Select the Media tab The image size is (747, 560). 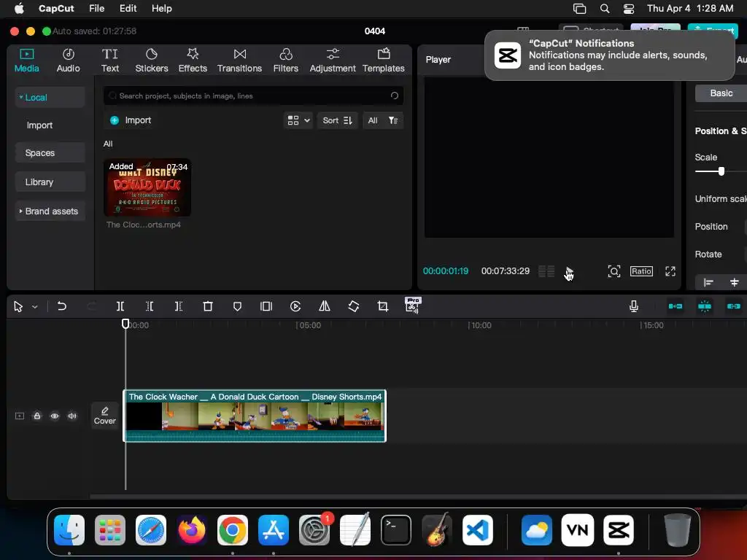click(x=27, y=61)
